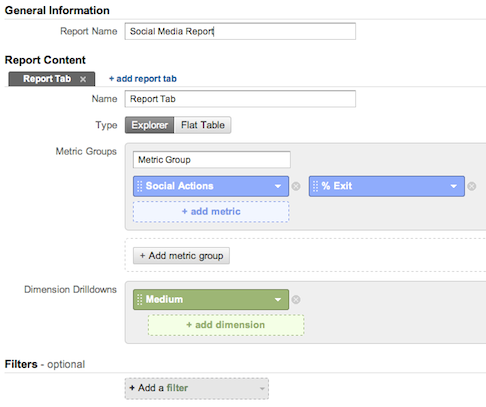486x407 pixels.
Task: Click the Add metric group button
Action: [181, 256]
